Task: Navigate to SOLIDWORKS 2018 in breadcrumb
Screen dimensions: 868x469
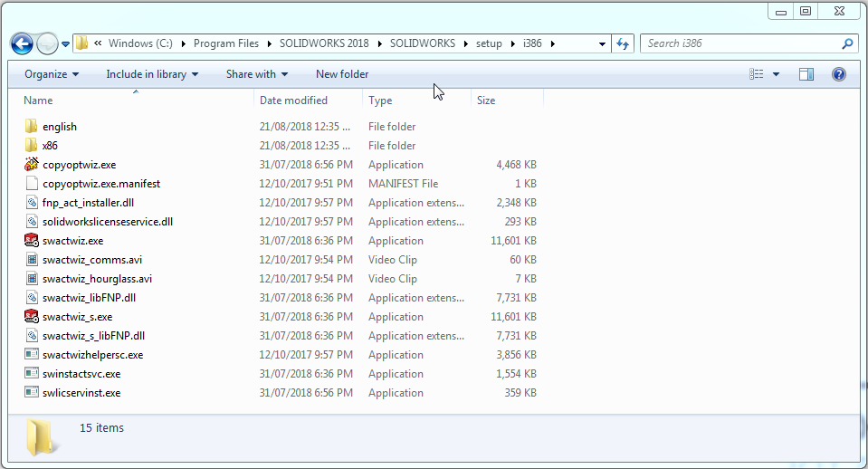Action: tap(324, 43)
